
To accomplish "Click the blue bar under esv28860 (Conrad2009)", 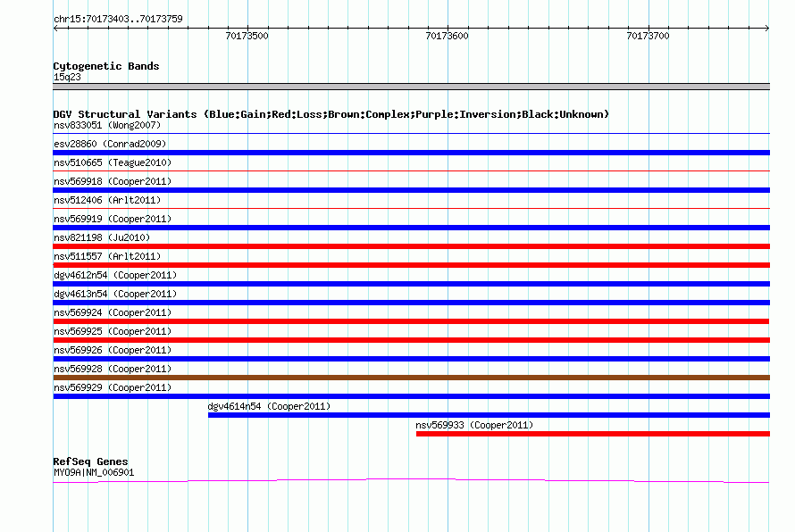I will [411, 153].
